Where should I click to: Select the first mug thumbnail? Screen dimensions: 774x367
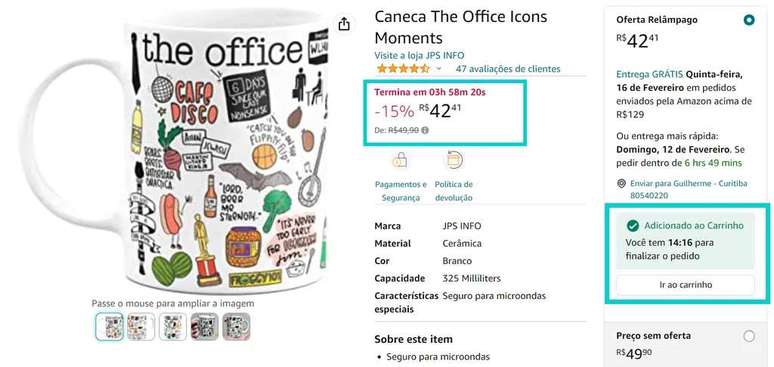pos(110,326)
